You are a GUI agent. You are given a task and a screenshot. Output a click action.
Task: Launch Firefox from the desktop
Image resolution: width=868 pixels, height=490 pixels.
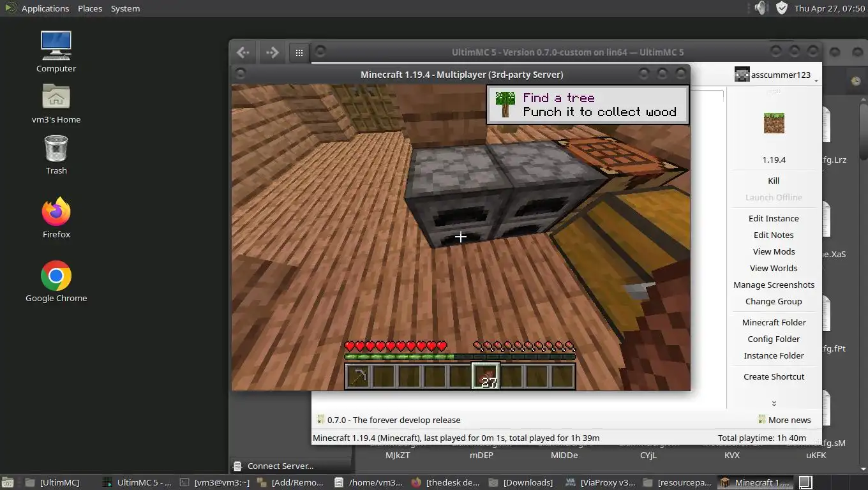click(56, 212)
